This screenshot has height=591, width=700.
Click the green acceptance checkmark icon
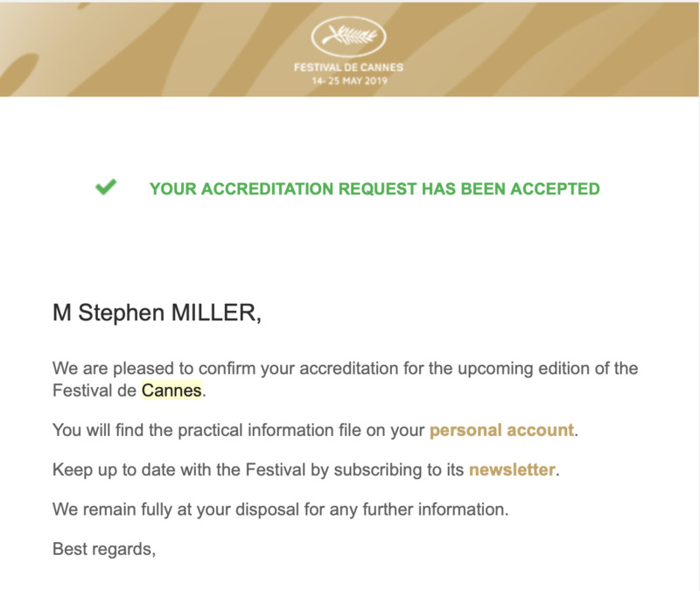point(106,187)
